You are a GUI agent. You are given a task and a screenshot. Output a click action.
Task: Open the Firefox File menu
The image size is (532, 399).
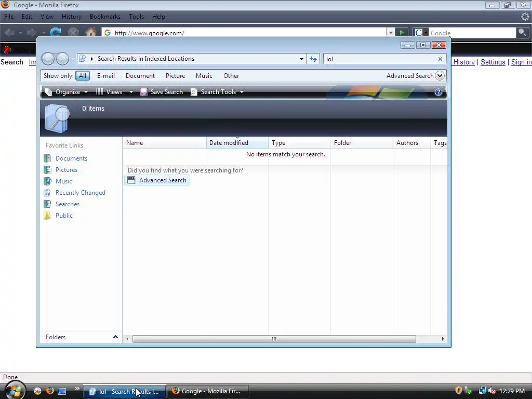pyautogui.click(x=9, y=17)
